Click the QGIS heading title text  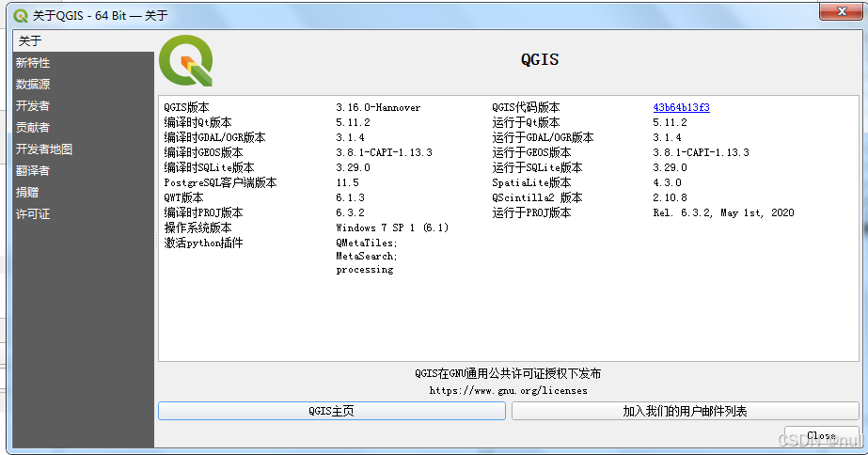click(x=540, y=60)
